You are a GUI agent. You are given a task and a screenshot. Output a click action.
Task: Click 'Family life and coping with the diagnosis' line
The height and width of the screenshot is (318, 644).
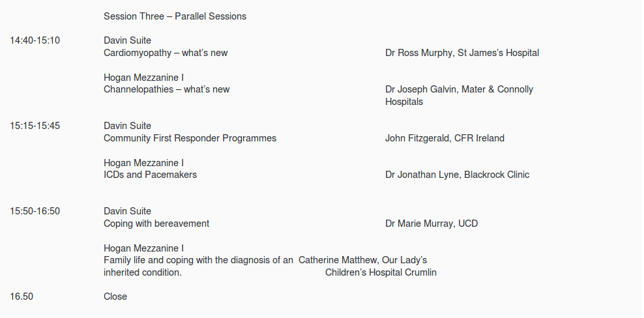[x=198, y=260]
